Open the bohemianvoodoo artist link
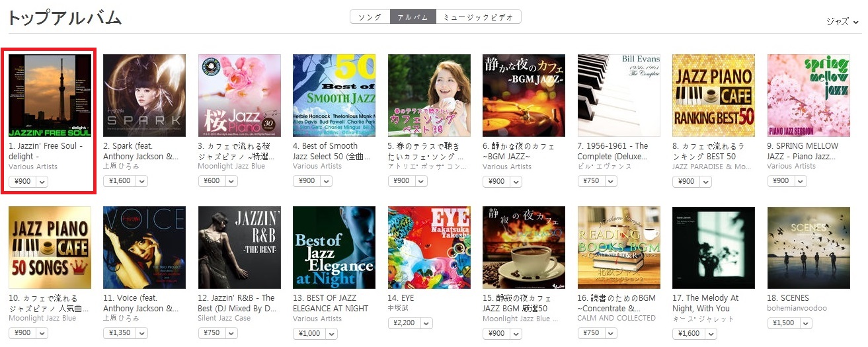The height and width of the screenshot is (347, 868). click(797, 308)
